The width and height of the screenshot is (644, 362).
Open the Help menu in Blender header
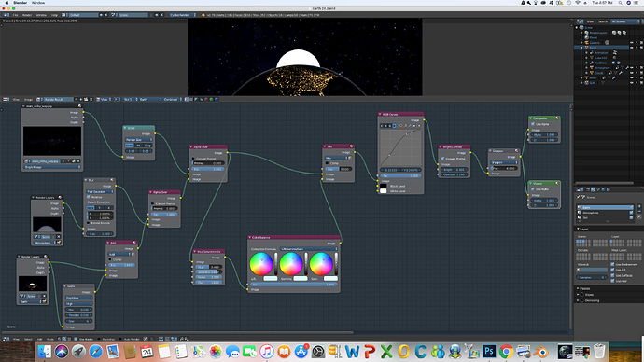(x=54, y=15)
